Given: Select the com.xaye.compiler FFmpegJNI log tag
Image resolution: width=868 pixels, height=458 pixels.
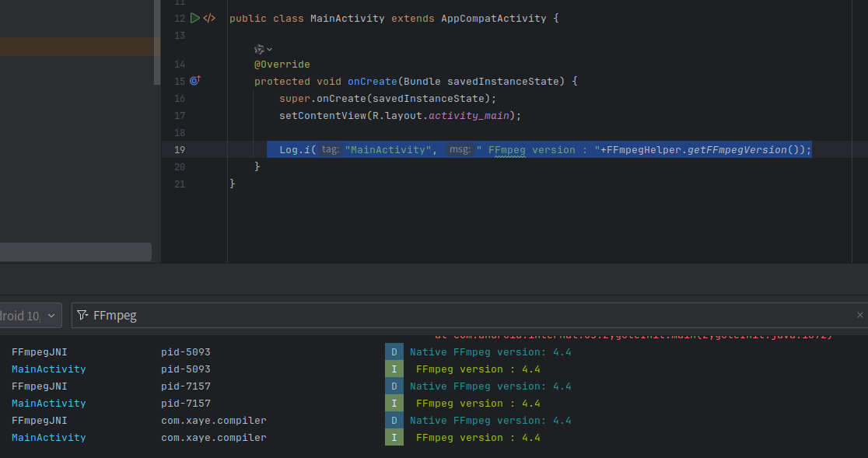Looking at the screenshot, I should (40, 421).
